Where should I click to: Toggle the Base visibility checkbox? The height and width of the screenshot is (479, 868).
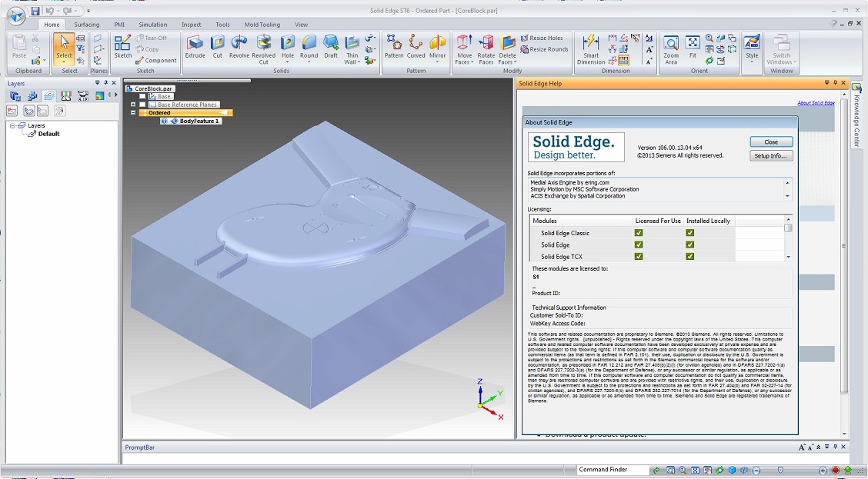pos(143,96)
